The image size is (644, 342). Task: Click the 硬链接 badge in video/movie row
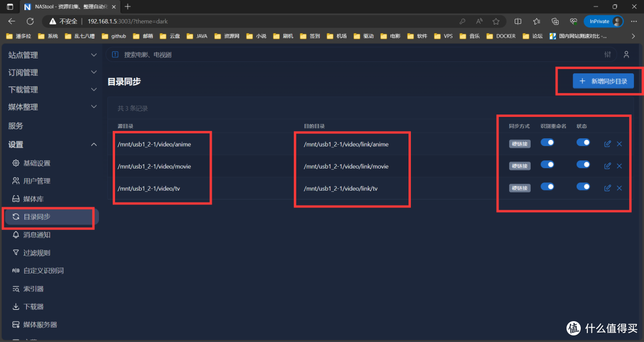(x=519, y=166)
